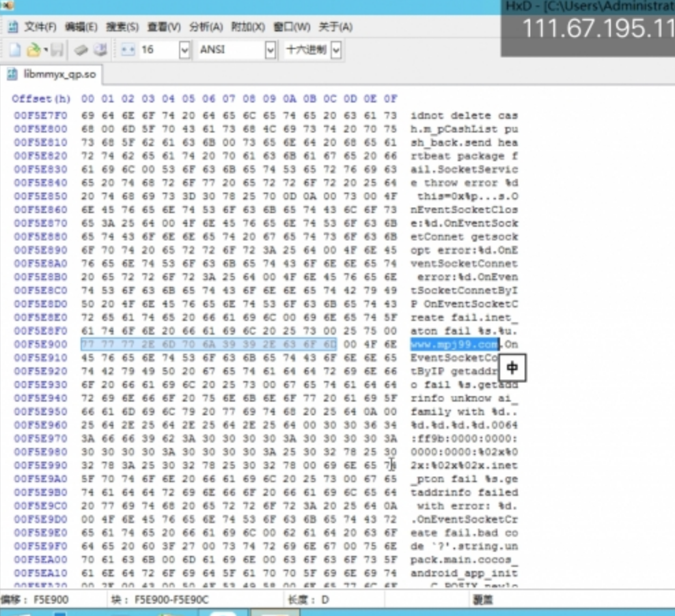This screenshot has width=675, height=616.
Task: Switch keyboard language via the IME badge
Action: tap(512, 367)
